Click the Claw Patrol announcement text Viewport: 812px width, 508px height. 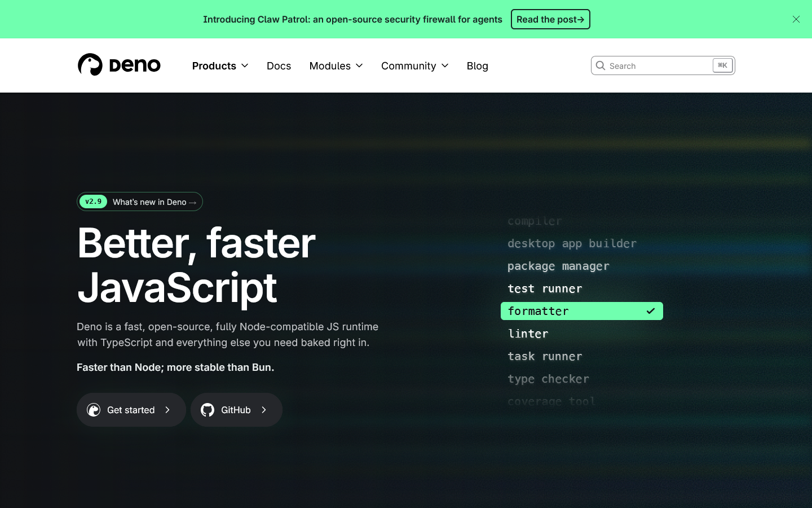click(x=352, y=19)
